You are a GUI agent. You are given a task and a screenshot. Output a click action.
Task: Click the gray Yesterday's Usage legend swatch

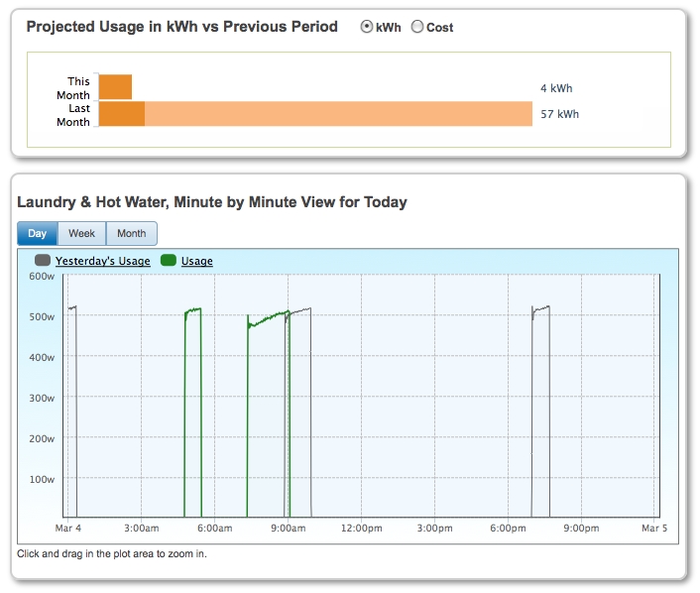click(43, 261)
